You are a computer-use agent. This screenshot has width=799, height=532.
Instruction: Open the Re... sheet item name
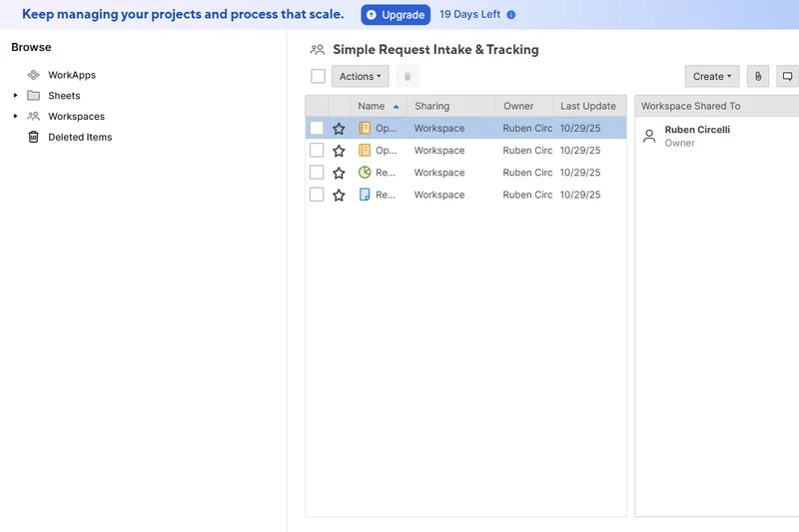386,195
